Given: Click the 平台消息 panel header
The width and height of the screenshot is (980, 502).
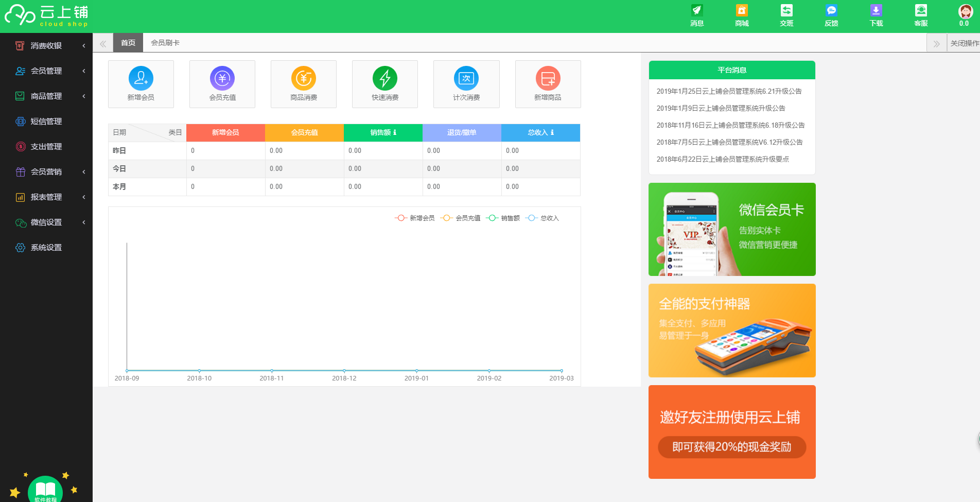Looking at the screenshot, I should 732,70.
